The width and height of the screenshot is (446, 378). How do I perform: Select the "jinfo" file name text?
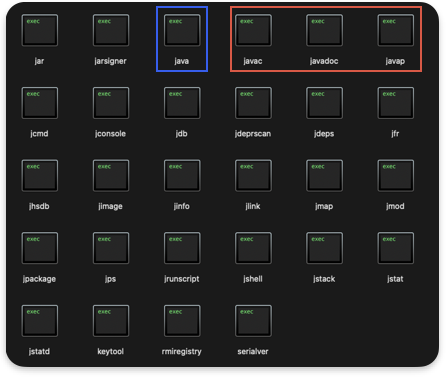coord(182,206)
